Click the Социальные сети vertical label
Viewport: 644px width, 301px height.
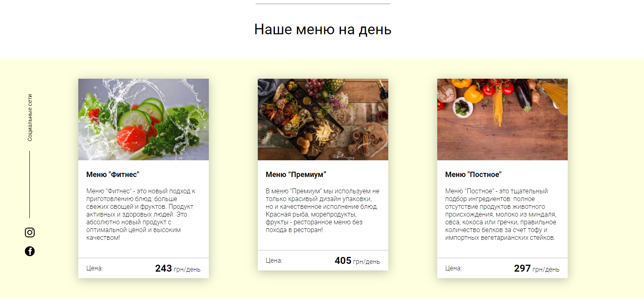(30, 118)
